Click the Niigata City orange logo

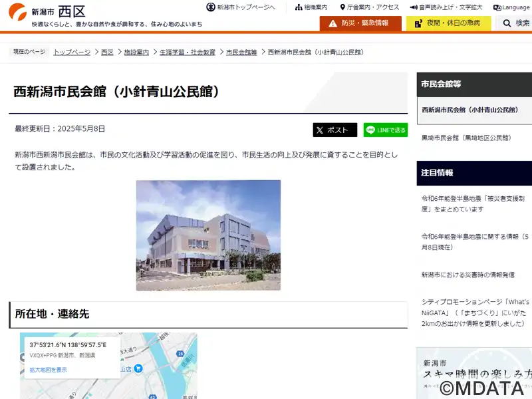[x=18, y=12]
